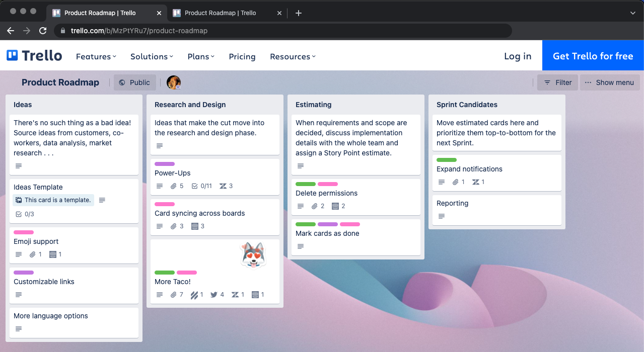Click the browser address bar
The image size is (644, 352).
point(283,31)
